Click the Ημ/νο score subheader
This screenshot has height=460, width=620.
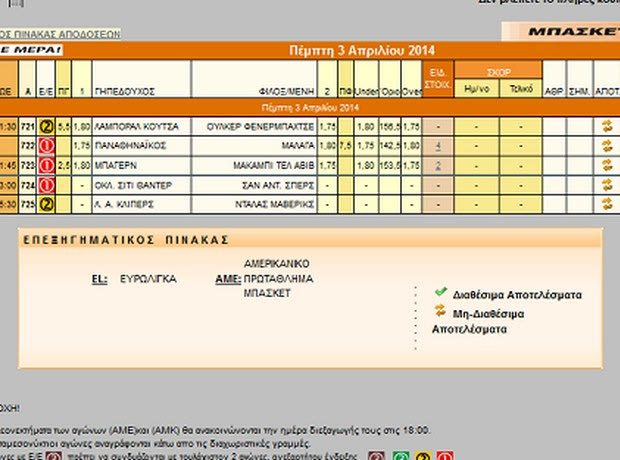coord(477,89)
